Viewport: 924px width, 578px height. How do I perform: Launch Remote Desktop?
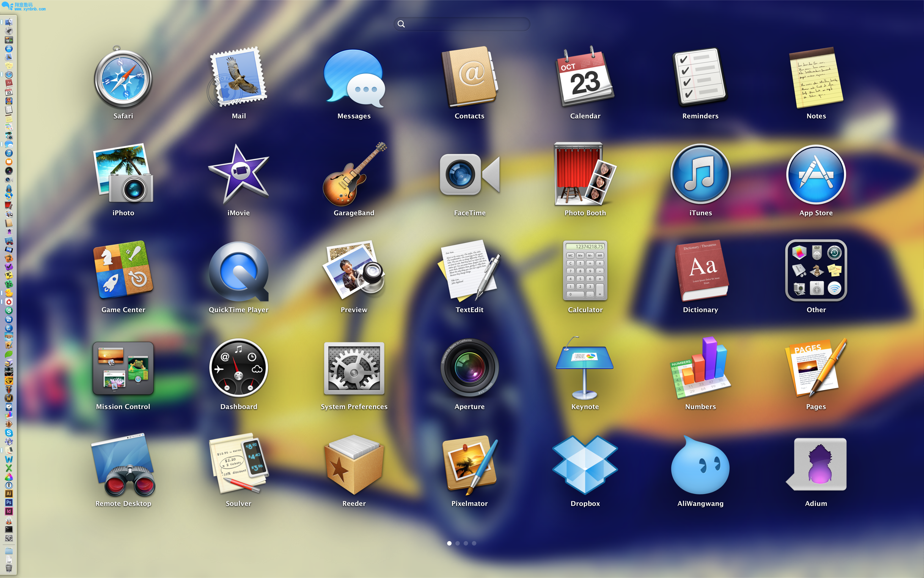tap(123, 465)
